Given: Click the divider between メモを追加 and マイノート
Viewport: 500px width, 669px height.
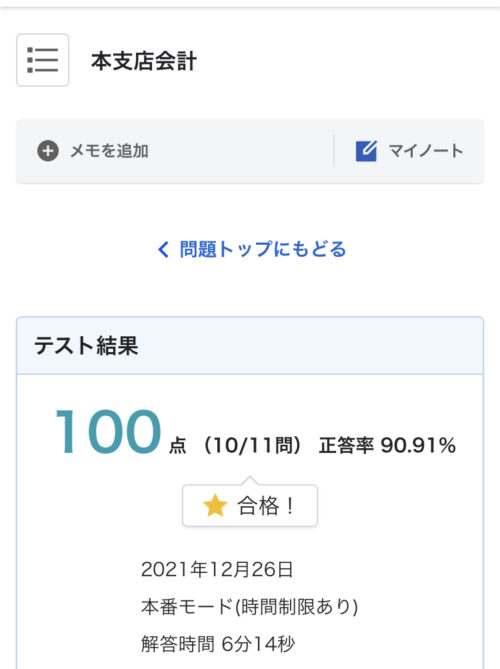Looking at the screenshot, I should pyautogui.click(x=334, y=151).
